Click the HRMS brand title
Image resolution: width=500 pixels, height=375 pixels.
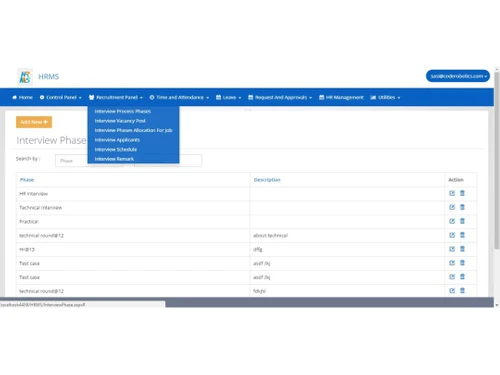point(49,77)
